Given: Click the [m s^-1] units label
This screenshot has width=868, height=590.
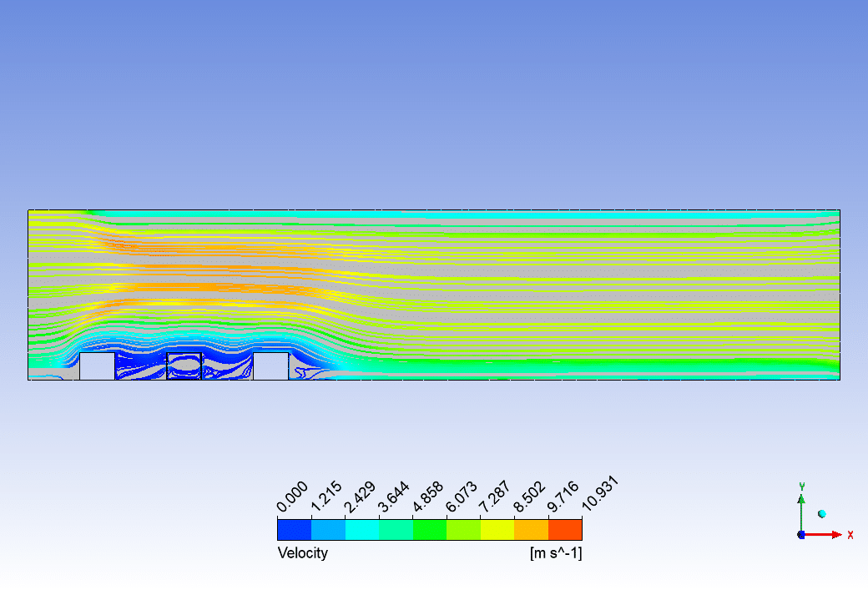Looking at the screenshot, I should point(556,552).
